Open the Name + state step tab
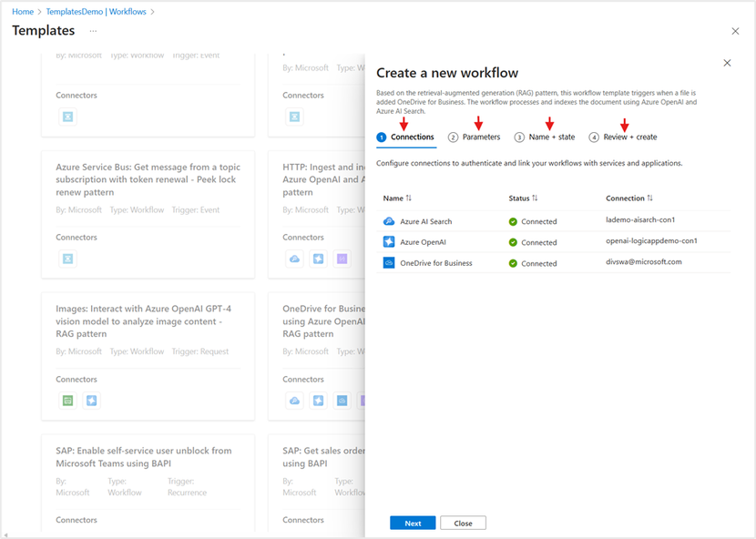756x539 pixels. point(545,137)
